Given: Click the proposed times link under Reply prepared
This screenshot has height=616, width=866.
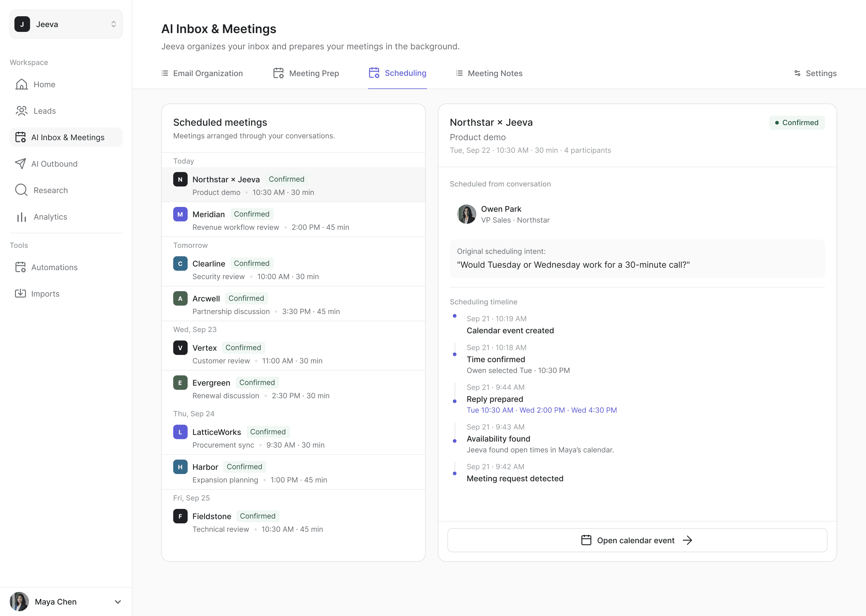Looking at the screenshot, I should click(542, 410).
